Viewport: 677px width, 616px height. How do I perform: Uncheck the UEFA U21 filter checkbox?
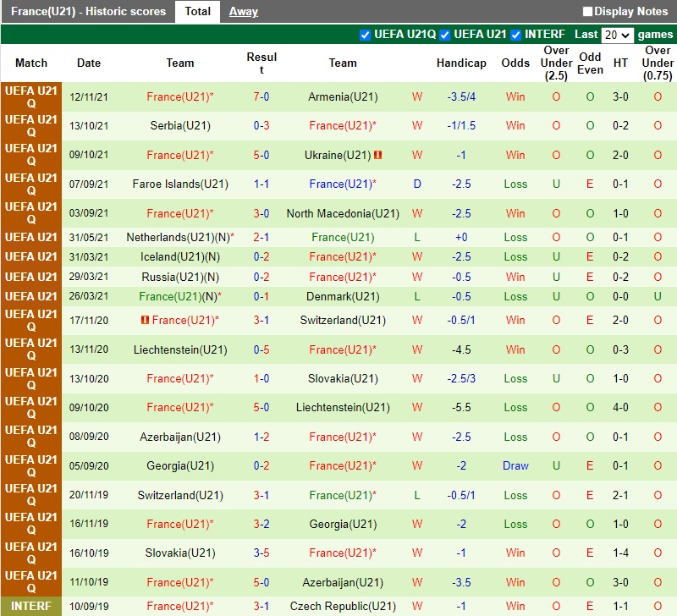tap(445, 35)
